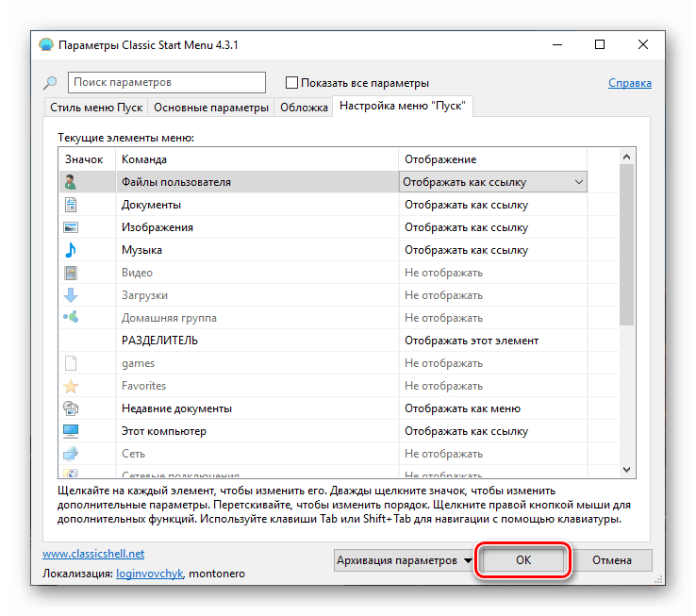This screenshot has height=616, width=696.
Task: Open the Справка help link
Action: click(629, 83)
